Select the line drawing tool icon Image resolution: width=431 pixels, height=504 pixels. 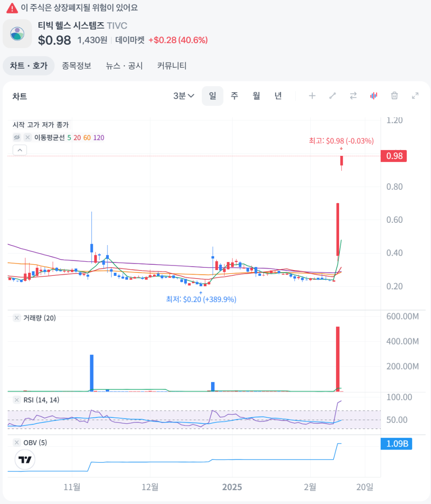pyautogui.click(x=333, y=96)
